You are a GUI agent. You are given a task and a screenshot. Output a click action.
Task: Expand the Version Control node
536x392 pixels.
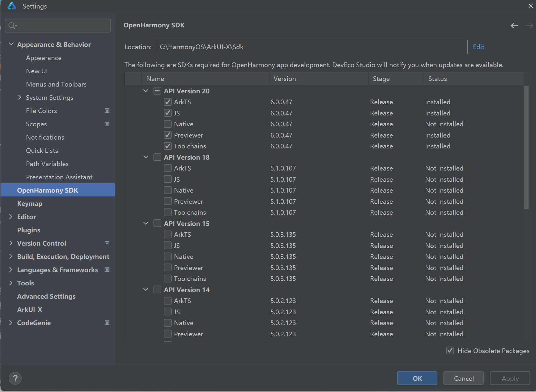(x=11, y=243)
